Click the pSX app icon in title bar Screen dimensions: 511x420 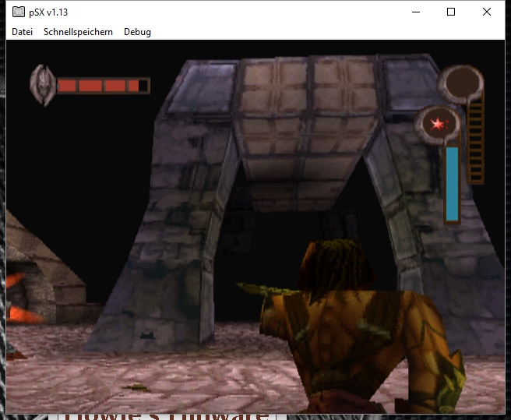[19, 12]
